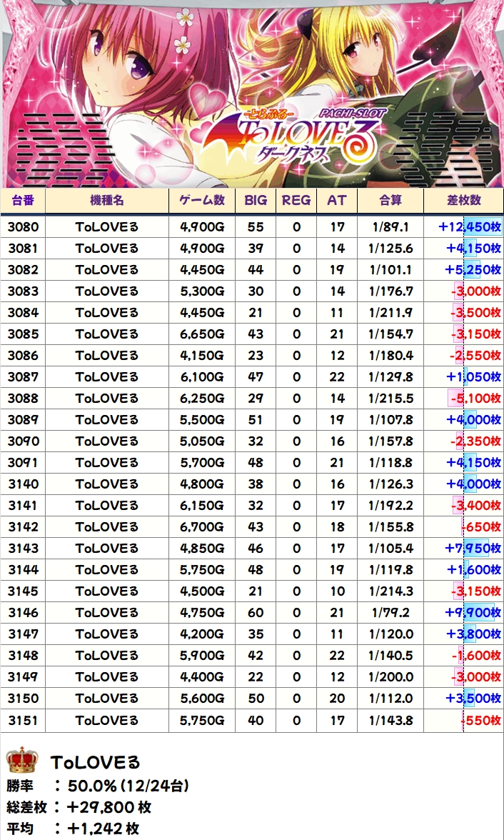Click the +3,500枚 value in row 3150

[473, 699]
